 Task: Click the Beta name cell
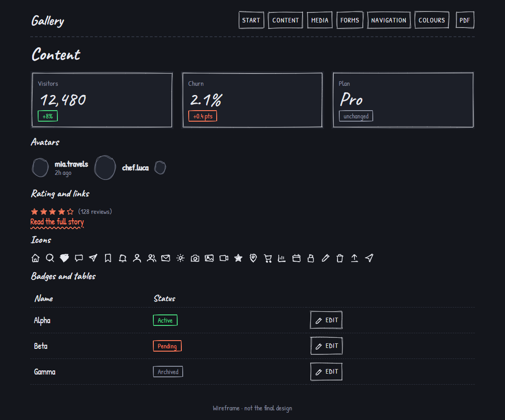click(x=40, y=346)
